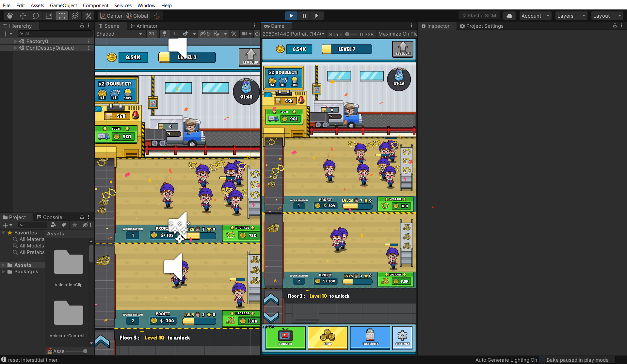Pause play mode with the pause button
The height and width of the screenshot is (364, 627).
click(304, 15)
